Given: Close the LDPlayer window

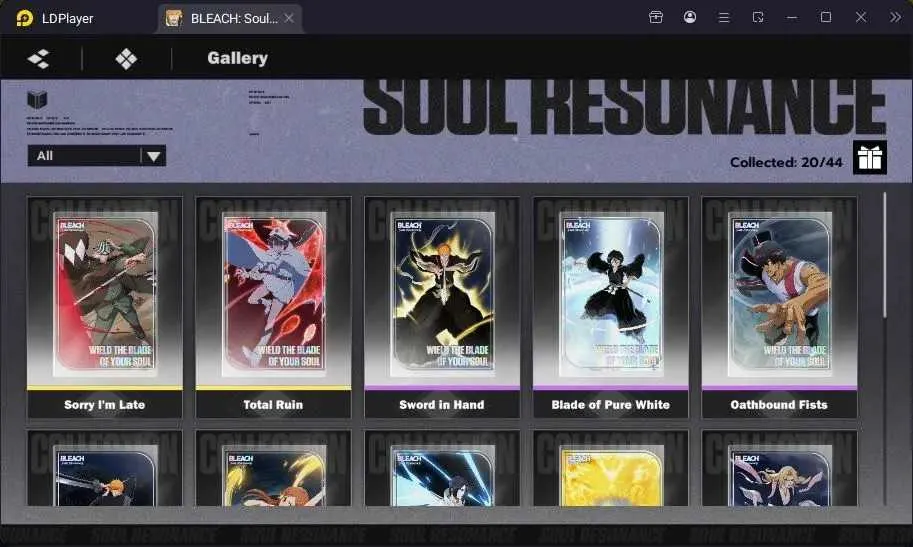Looking at the screenshot, I should (x=861, y=17).
